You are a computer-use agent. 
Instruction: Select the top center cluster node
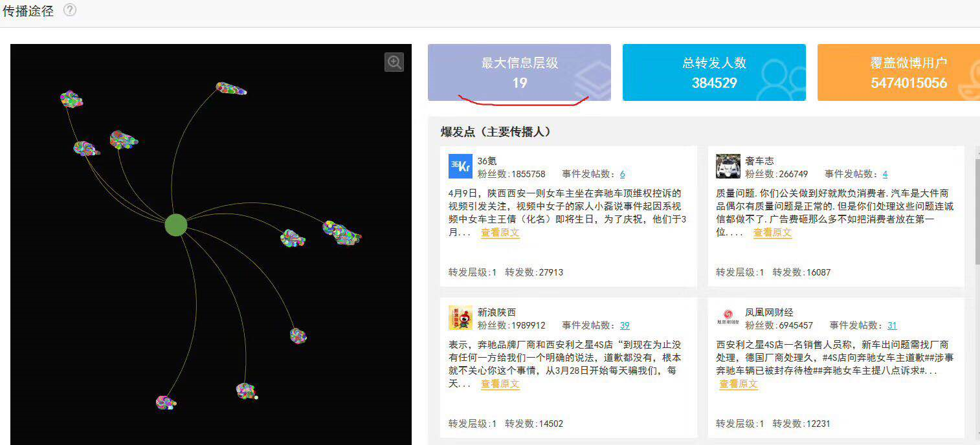pyautogui.click(x=231, y=89)
